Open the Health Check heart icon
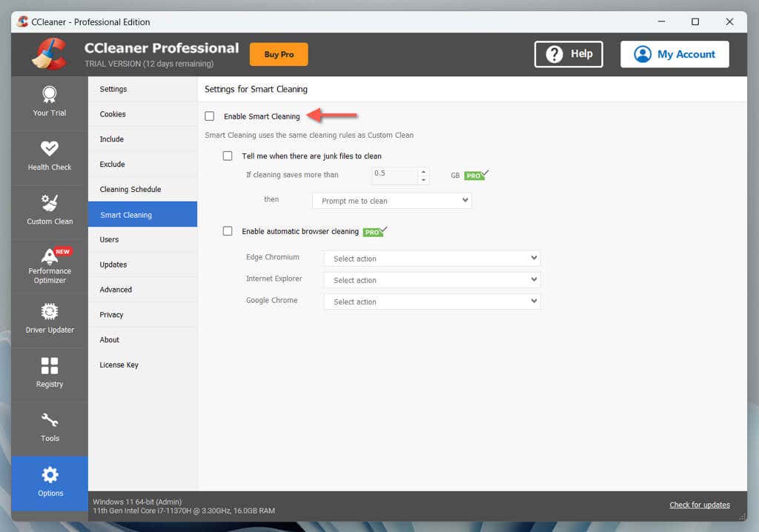Viewport: 759px width, 532px height. 50,148
